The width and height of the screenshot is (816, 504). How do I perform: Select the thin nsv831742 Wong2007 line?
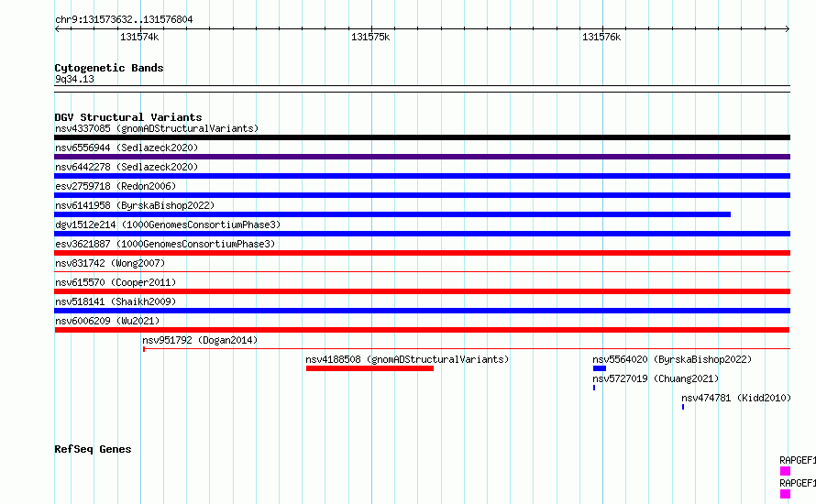pos(422,271)
